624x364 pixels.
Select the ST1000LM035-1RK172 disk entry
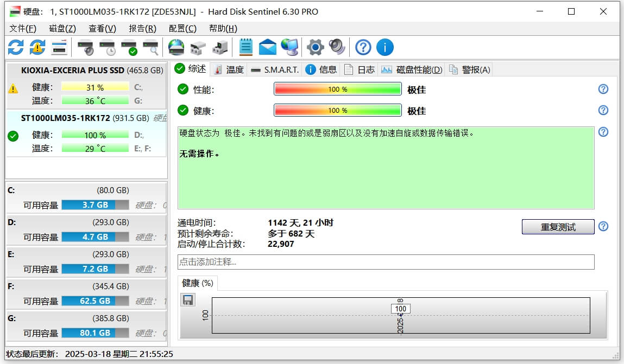point(86,133)
